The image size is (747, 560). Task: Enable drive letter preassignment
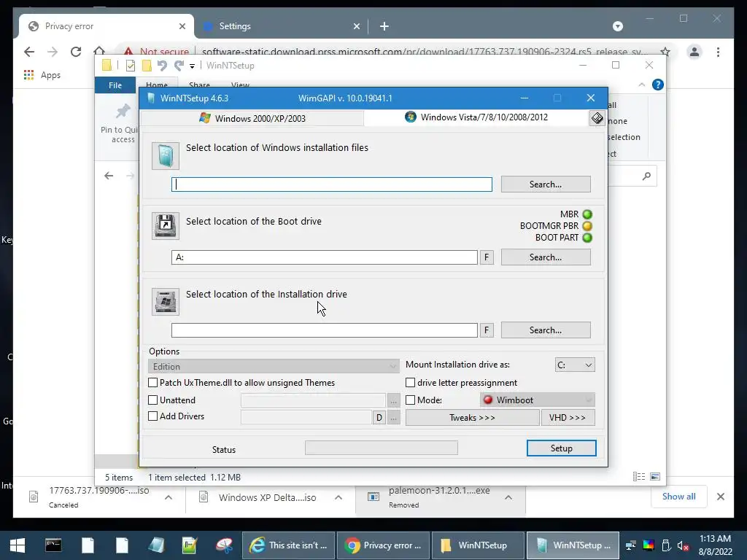click(410, 382)
